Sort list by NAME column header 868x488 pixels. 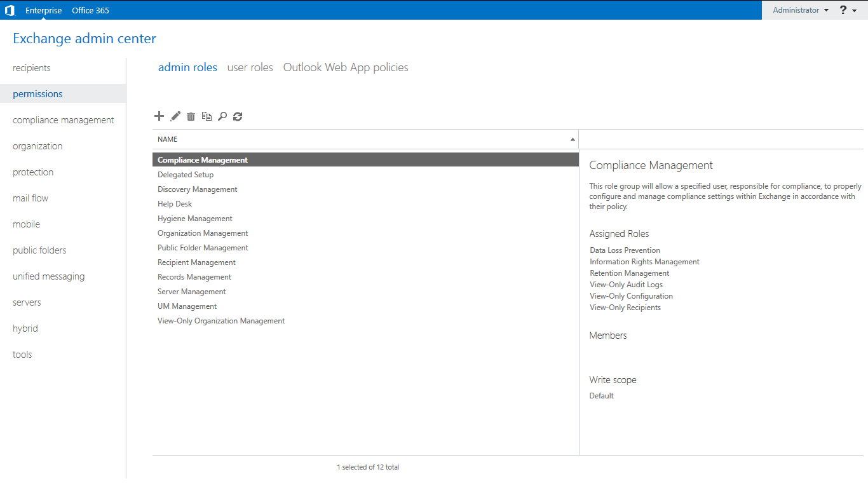365,139
